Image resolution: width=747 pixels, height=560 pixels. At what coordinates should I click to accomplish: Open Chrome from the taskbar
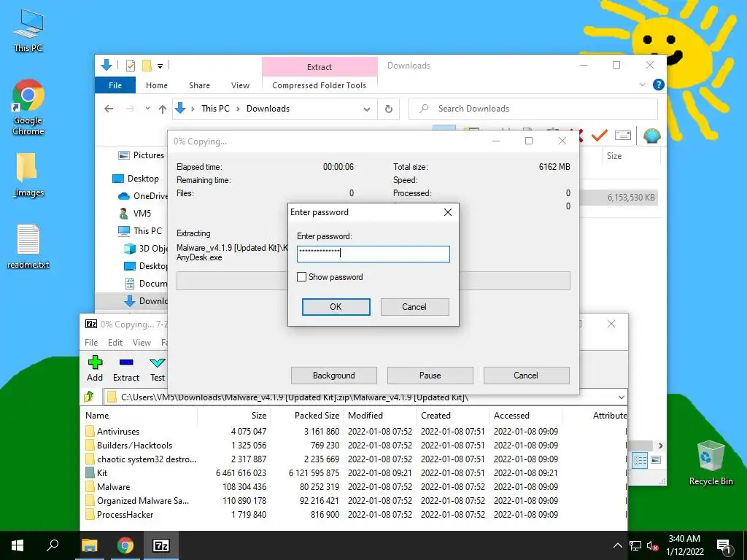pyautogui.click(x=125, y=545)
